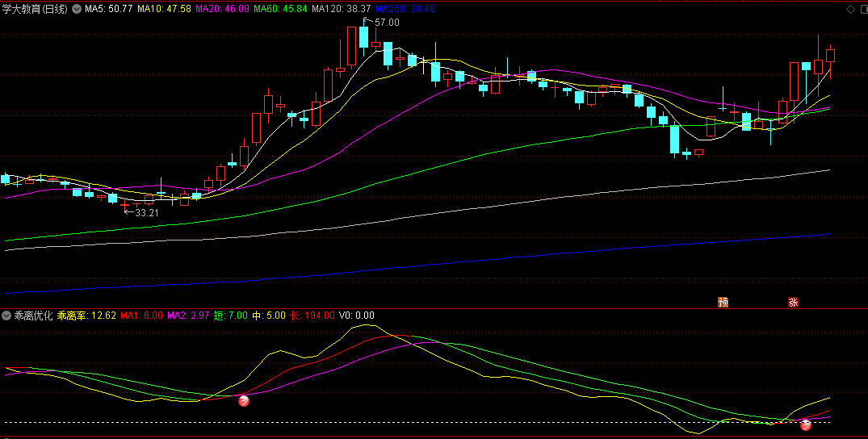Screen dimensions: 868x439
Task: Click the window-layout icon beside the diamond
Action: 864,10
